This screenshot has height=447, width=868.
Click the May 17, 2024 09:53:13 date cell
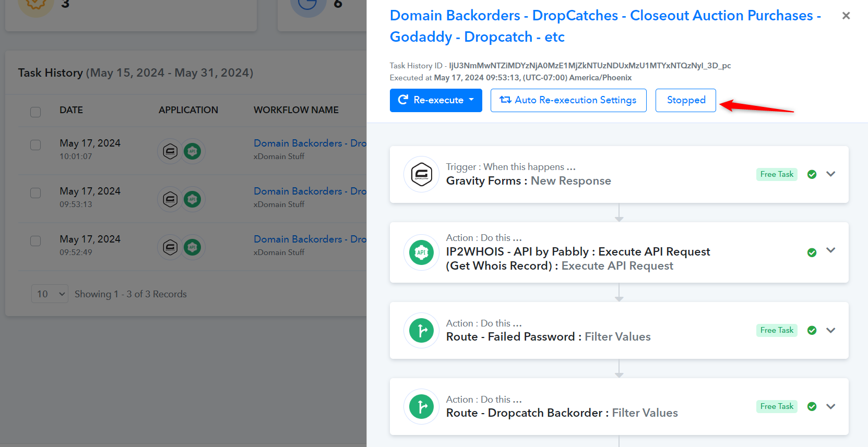point(90,197)
